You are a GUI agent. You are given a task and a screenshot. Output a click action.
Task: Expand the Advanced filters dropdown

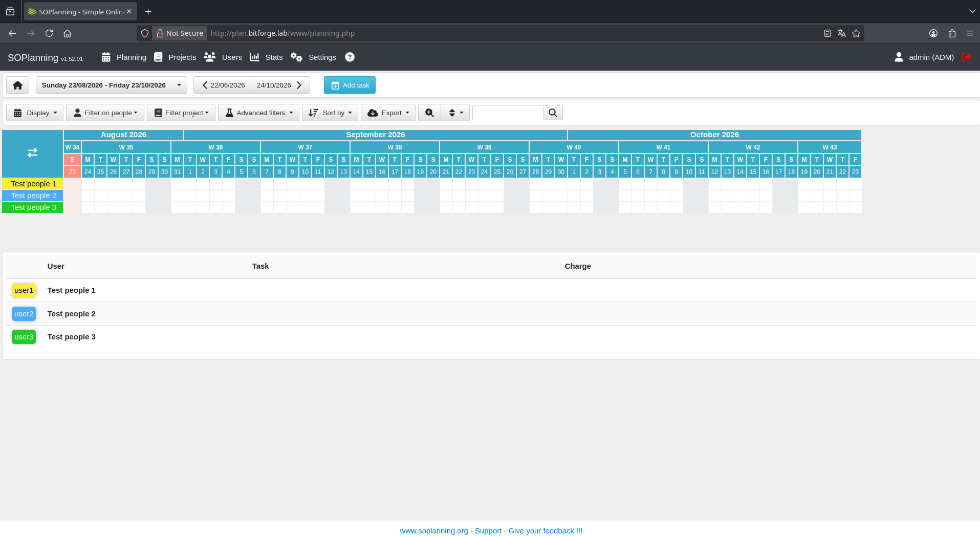[x=258, y=113]
